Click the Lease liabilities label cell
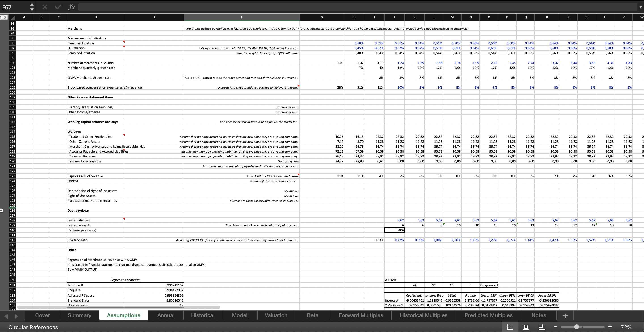Image resolution: width=644 pixels, height=332 pixels. tap(96, 220)
